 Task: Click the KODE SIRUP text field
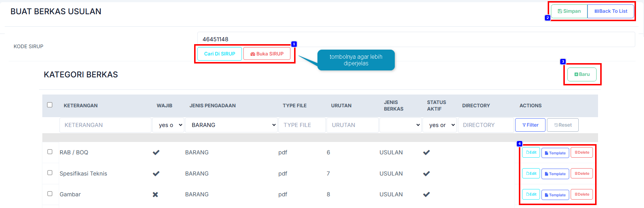click(x=416, y=39)
